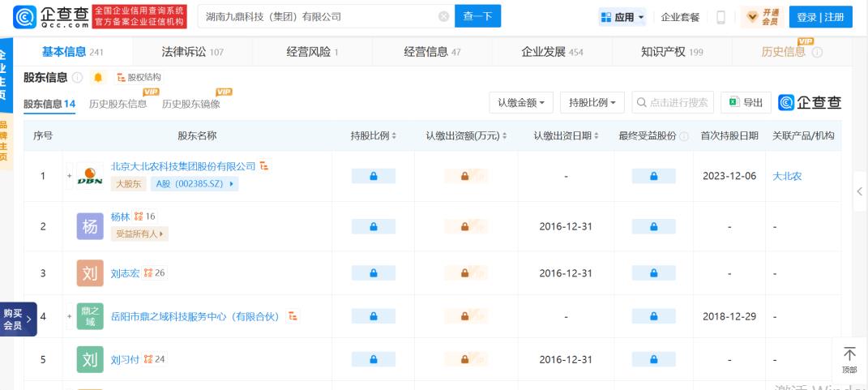Click the orange bell alert icon
868x390 pixels.
click(98, 78)
